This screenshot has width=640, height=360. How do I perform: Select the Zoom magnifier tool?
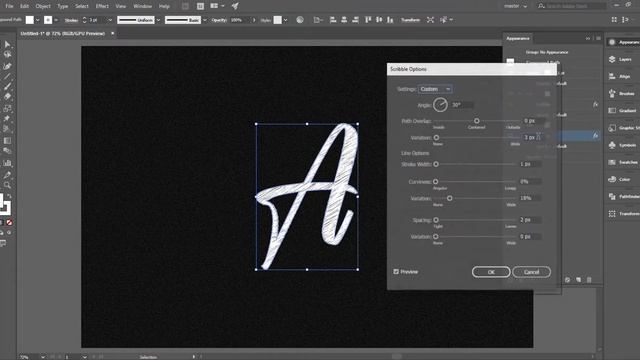click(7, 185)
